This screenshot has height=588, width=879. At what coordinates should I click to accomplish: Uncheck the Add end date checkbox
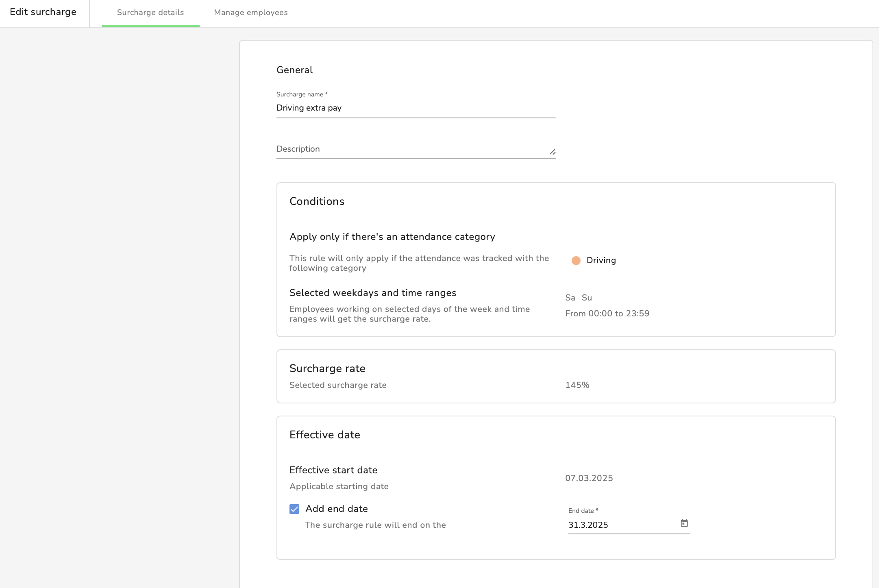(x=294, y=509)
